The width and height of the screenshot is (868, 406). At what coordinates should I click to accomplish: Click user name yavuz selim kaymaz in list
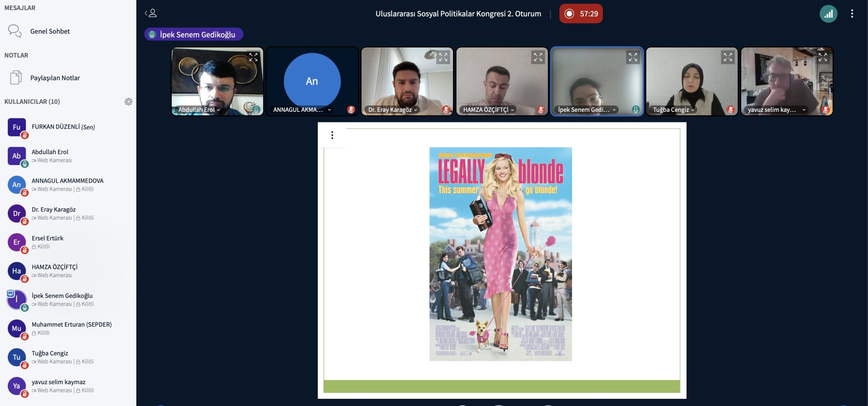(59, 382)
